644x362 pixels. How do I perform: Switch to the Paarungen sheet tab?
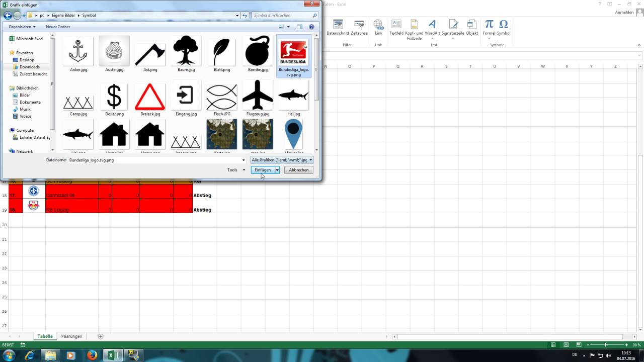click(71, 336)
